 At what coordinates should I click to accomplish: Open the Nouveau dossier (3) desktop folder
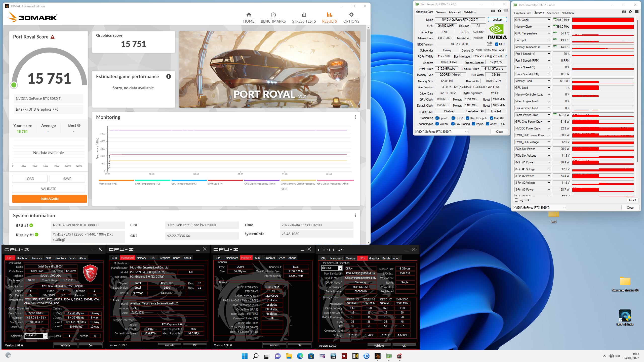click(625, 284)
